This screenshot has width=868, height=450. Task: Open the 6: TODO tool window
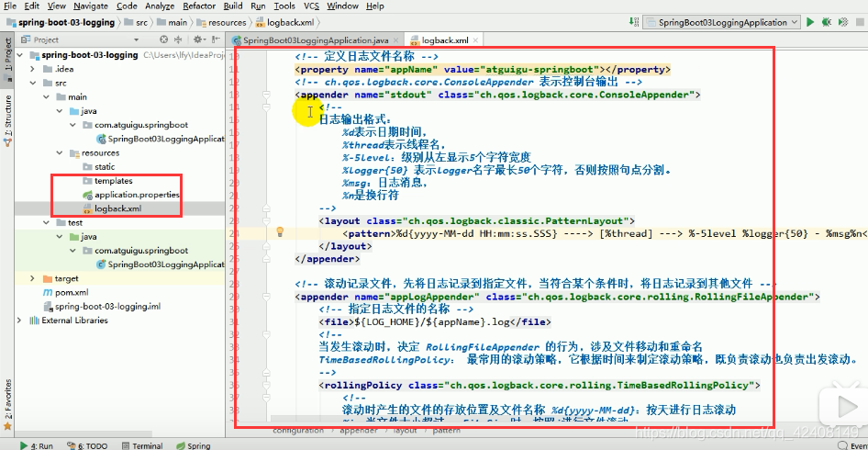click(x=86, y=445)
